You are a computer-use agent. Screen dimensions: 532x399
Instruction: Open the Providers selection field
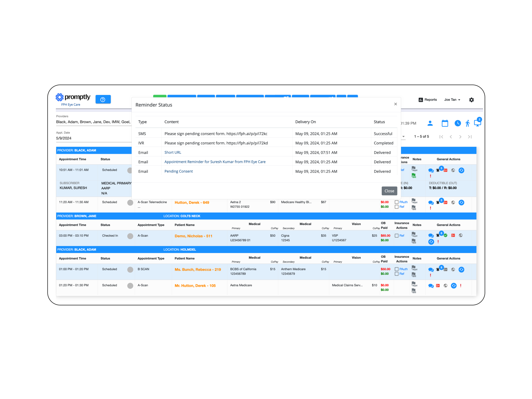point(93,122)
